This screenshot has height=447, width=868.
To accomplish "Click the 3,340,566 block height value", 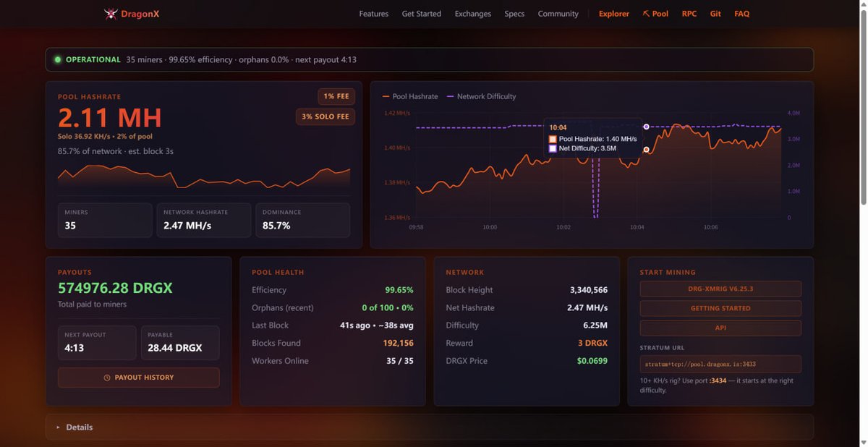I will tap(589, 290).
